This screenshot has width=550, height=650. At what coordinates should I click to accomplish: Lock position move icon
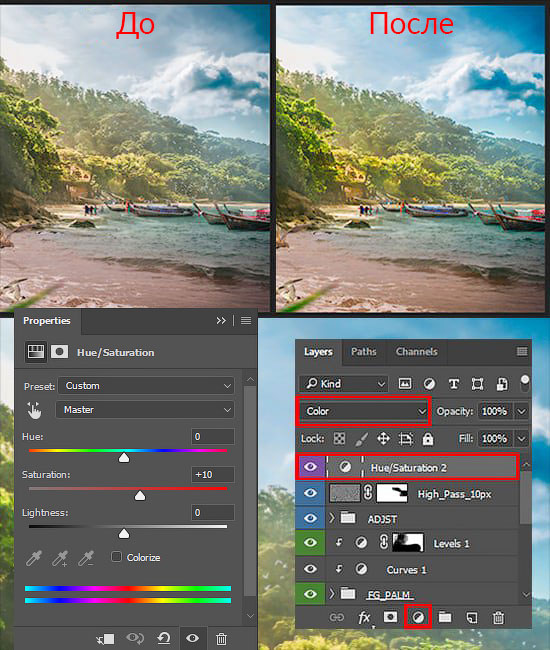tap(383, 439)
